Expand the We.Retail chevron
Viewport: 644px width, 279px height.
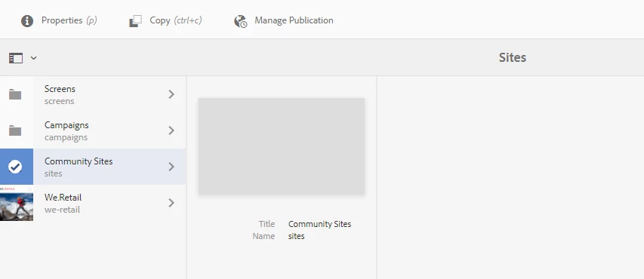(171, 203)
